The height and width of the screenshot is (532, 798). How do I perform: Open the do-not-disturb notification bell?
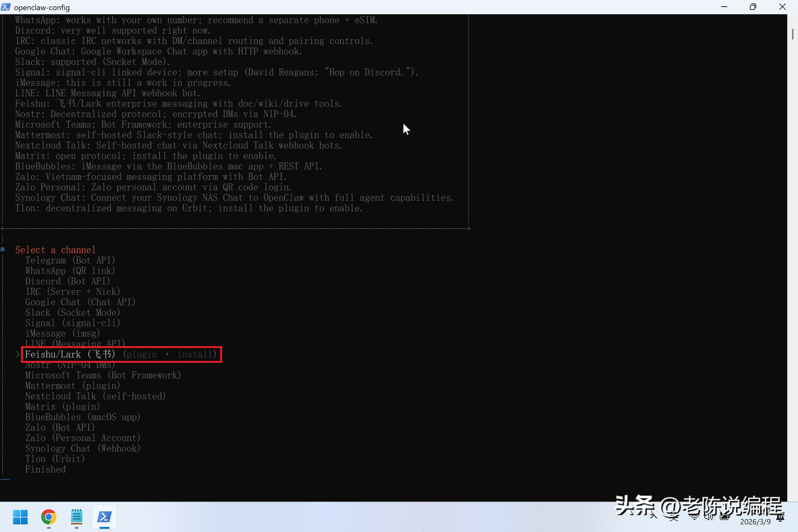pyautogui.click(x=780, y=517)
